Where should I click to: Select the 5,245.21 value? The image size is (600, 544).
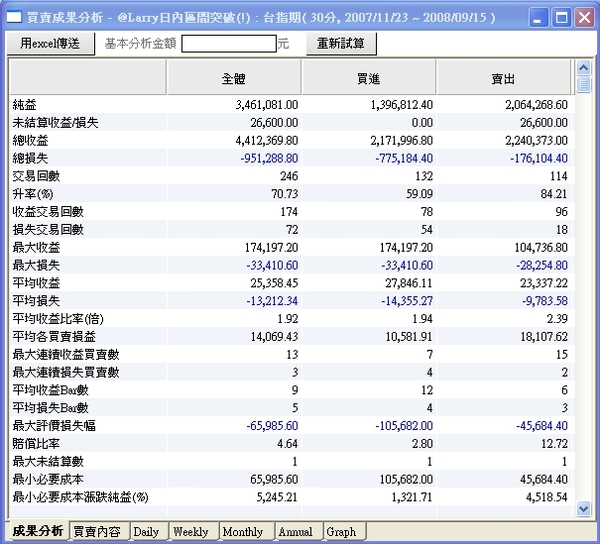pyautogui.click(x=277, y=497)
